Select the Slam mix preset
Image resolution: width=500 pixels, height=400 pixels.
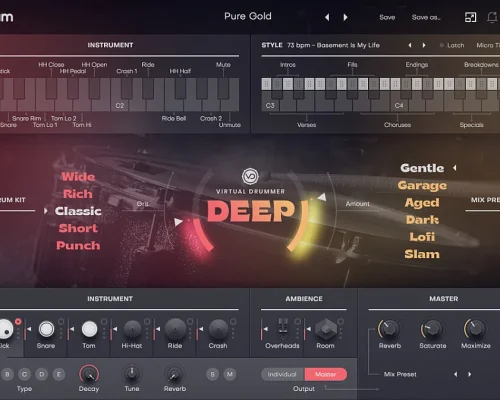click(422, 254)
